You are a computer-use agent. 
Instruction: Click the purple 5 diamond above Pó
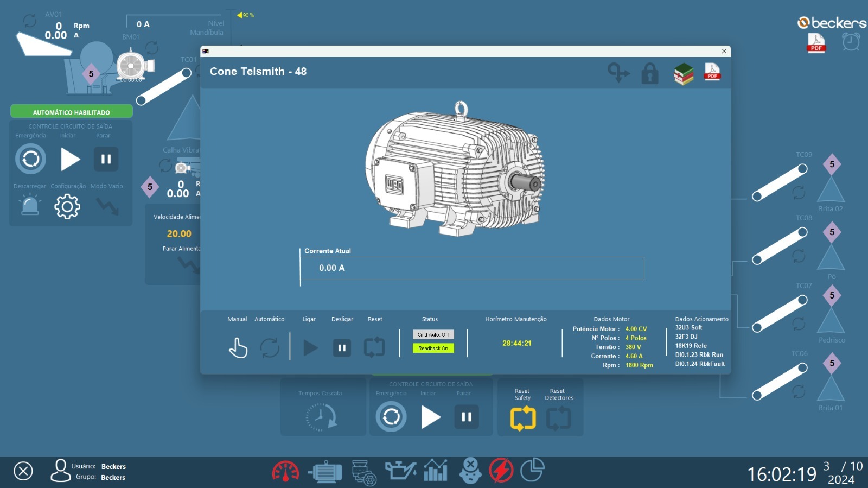[x=832, y=232]
